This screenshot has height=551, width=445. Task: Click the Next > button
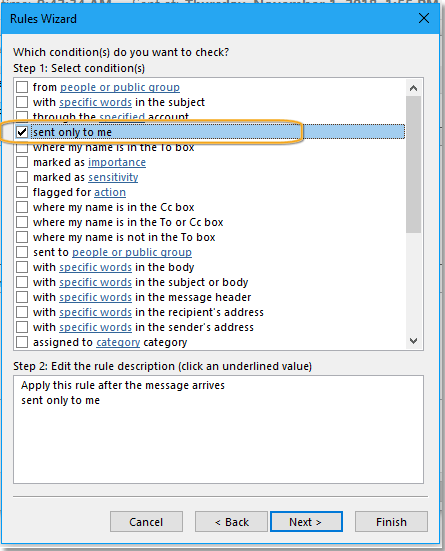click(306, 522)
